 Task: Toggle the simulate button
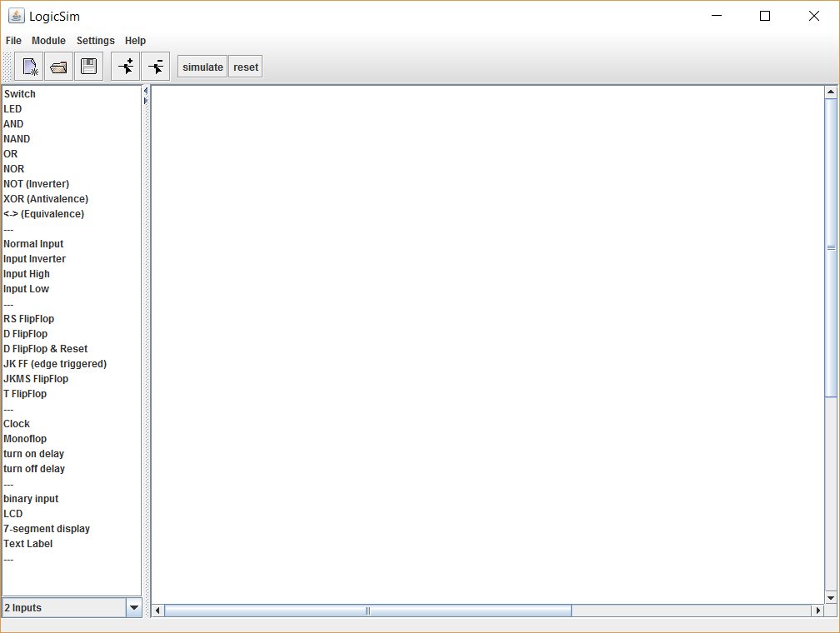click(x=202, y=67)
